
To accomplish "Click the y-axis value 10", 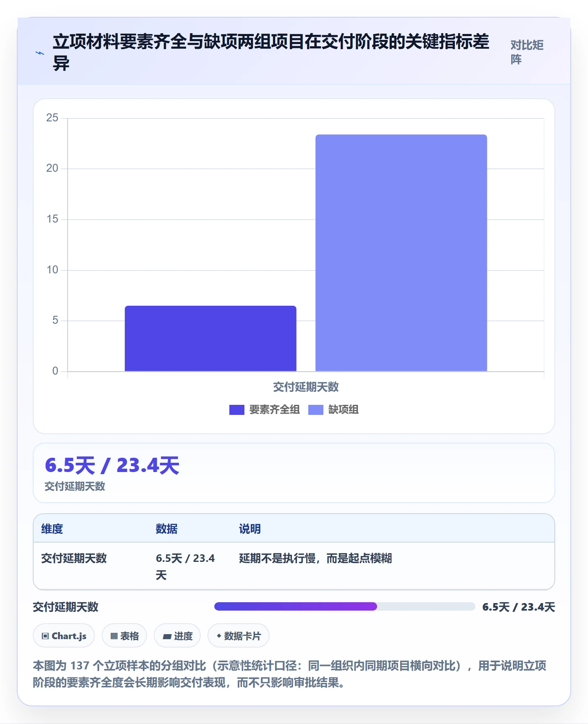I will (x=52, y=270).
